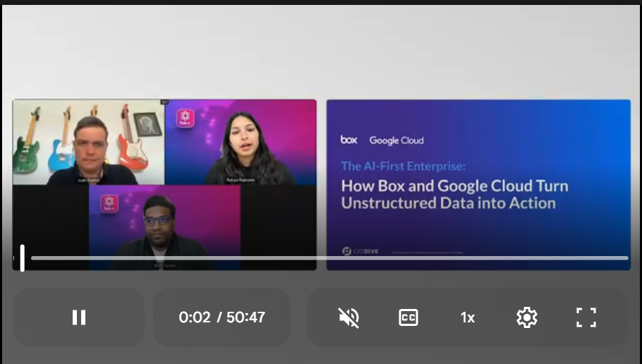Open the video settings gear
Image resolution: width=642 pixels, height=364 pixels.
pos(527,317)
